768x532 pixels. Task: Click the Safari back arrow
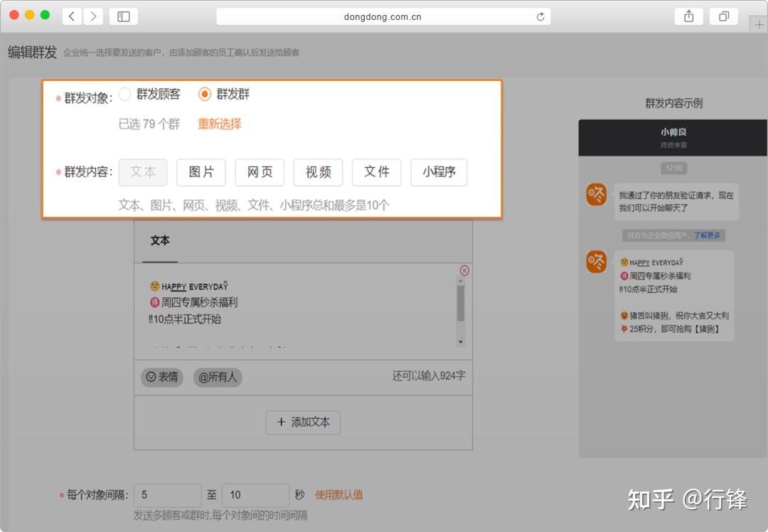[x=72, y=16]
